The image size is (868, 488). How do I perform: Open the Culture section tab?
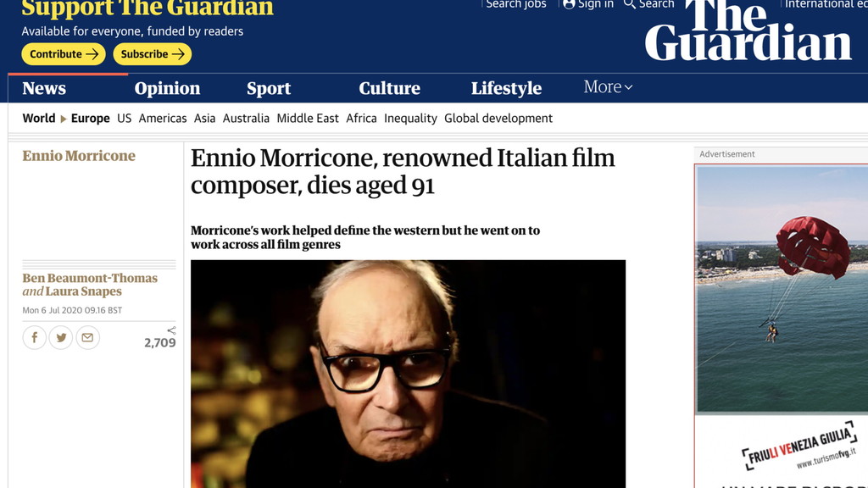pos(389,88)
